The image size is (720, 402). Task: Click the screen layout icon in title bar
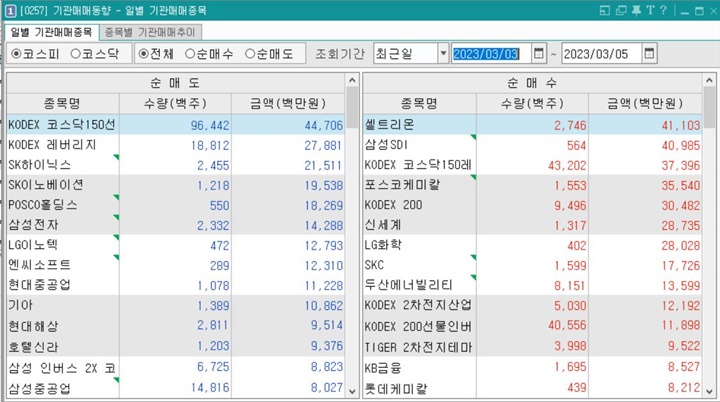605,10
